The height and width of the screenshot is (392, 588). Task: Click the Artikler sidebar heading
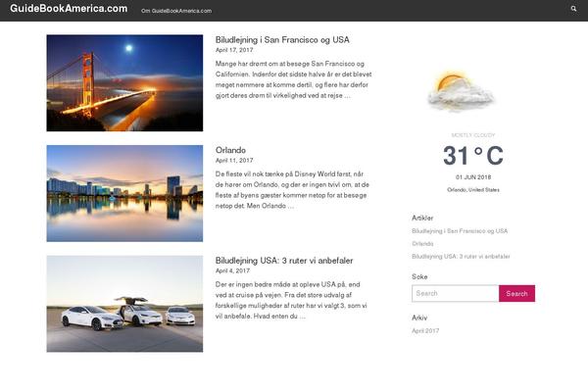pos(422,218)
